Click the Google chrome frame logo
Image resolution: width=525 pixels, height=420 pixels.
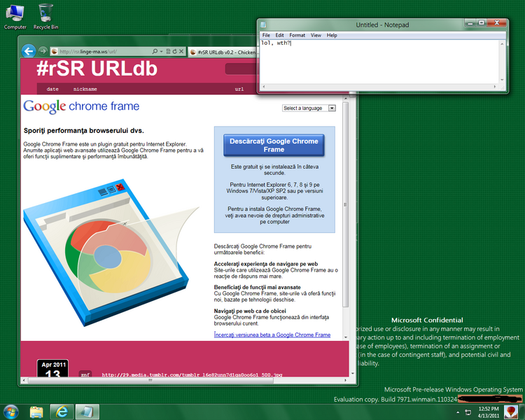tap(81, 106)
